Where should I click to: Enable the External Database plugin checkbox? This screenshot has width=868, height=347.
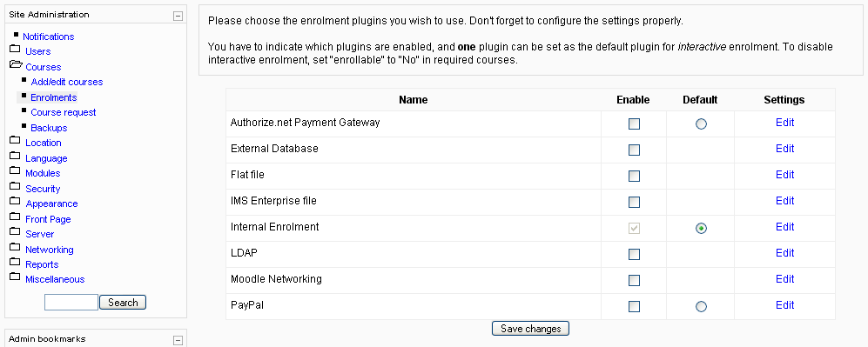(634, 150)
